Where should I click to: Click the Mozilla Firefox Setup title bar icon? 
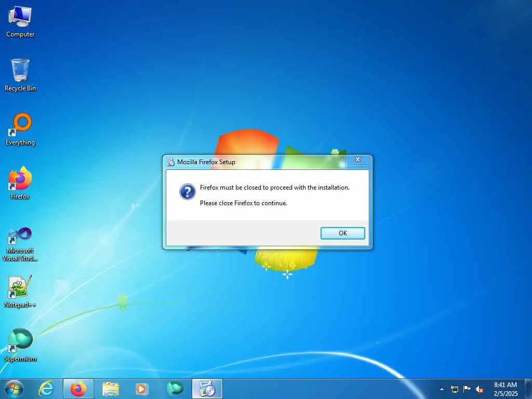[170, 162]
